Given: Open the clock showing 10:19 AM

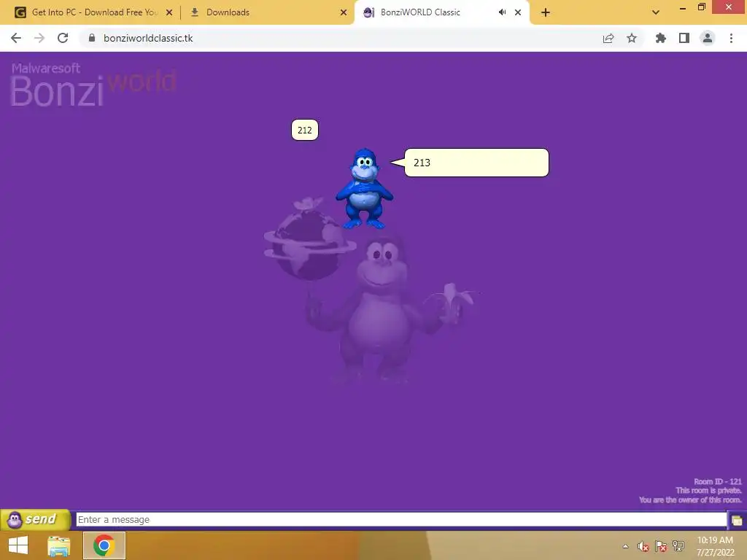Looking at the screenshot, I should [x=715, y=546].
